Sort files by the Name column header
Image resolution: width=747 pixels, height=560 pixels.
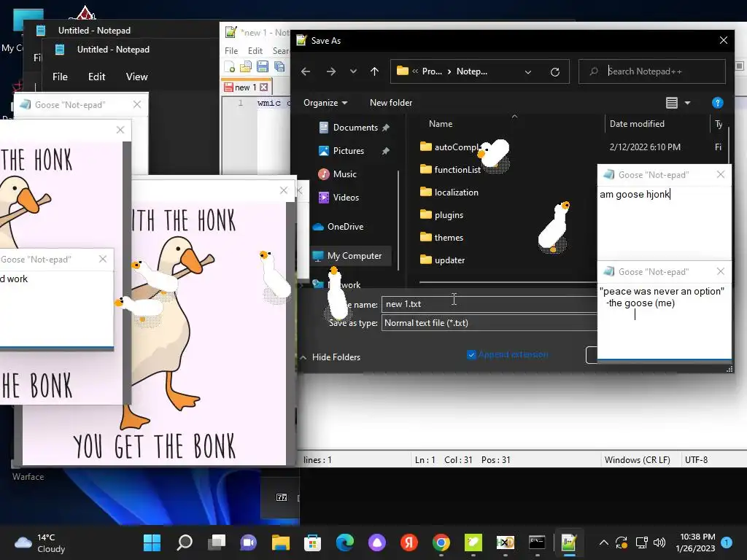441,124
